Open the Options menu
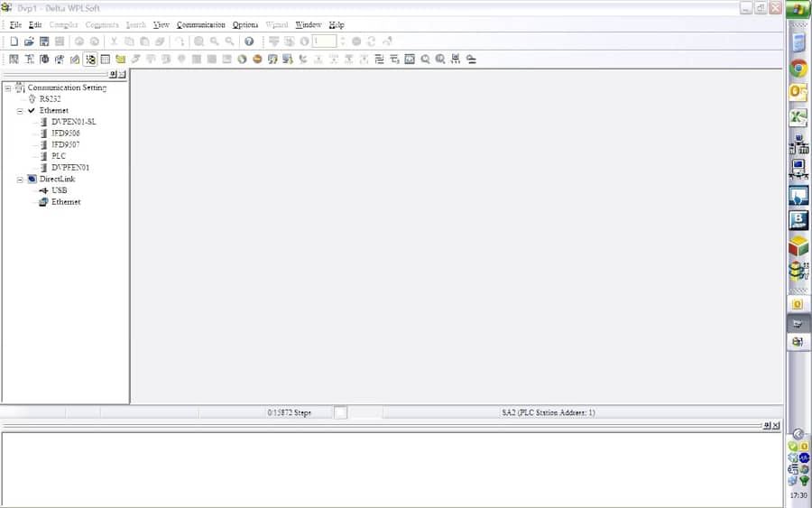This screenshot has width=812, height=508. click(245, 25)
